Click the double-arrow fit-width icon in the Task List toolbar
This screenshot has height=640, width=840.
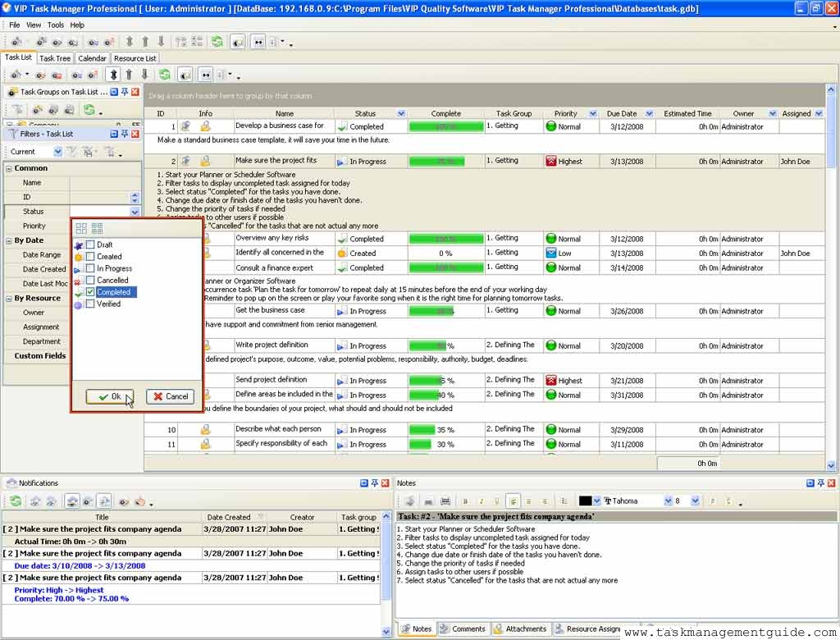[x=206, y=75]
